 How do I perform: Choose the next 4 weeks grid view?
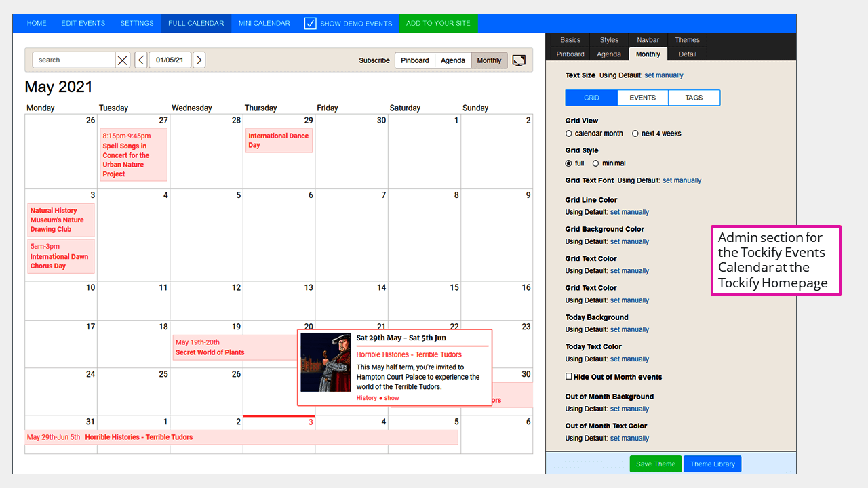tap(635, 133)
